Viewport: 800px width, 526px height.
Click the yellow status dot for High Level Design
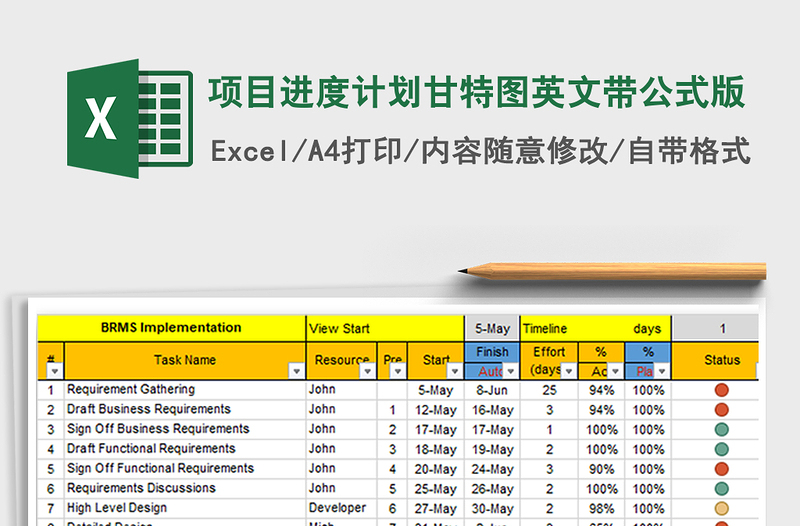coord(722,508)
